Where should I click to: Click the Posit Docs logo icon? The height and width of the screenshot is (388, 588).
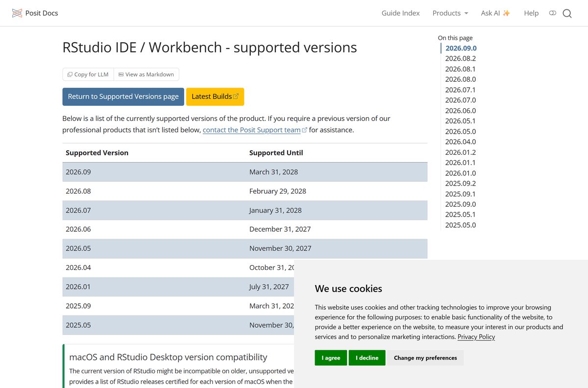(17, 13)
